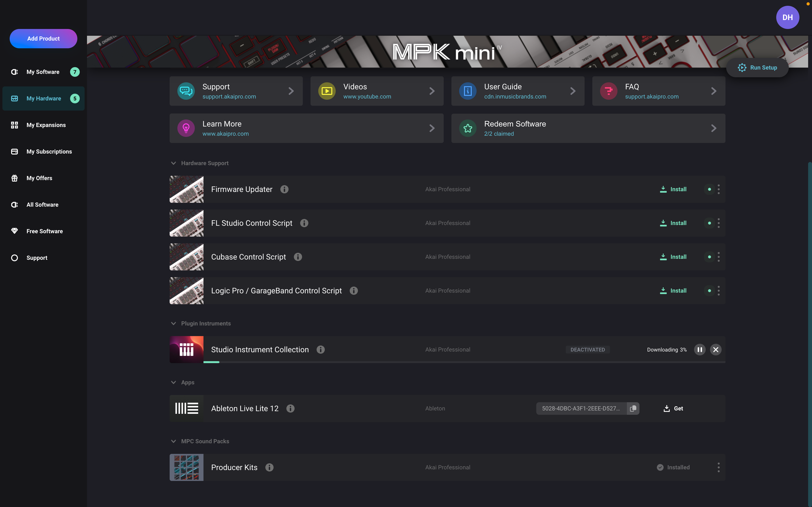Collapse the Plugin Instruments section
The image size is (812, 507).
(x=174, y=324)
